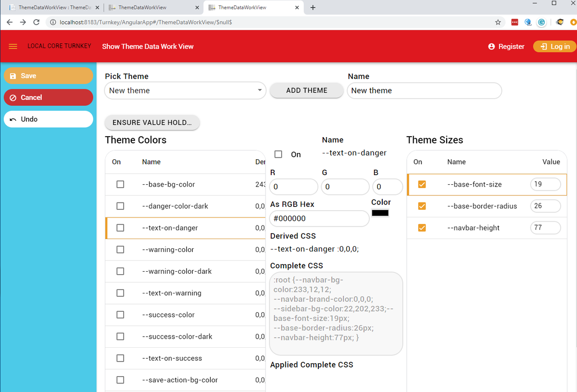Click the B value input field
Viewport: 577px width, 392px height.
pos(387,187)
